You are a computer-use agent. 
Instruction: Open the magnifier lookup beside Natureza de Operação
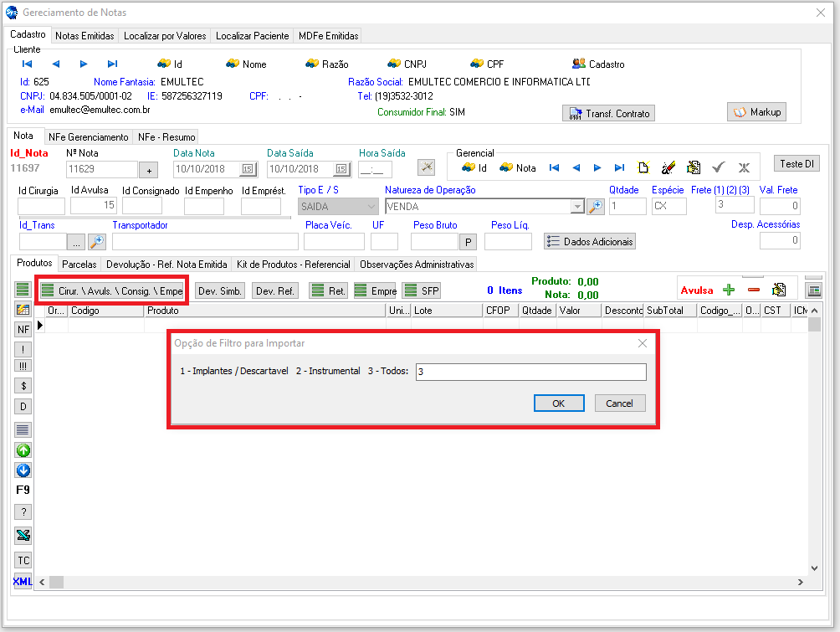pyautogui.click(x=596, y=206)
